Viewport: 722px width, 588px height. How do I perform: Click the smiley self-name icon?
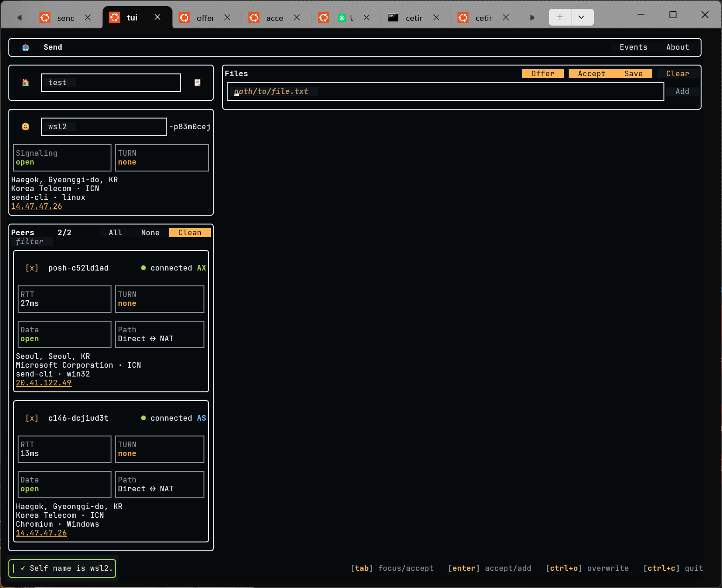click(x=26, y=127)
